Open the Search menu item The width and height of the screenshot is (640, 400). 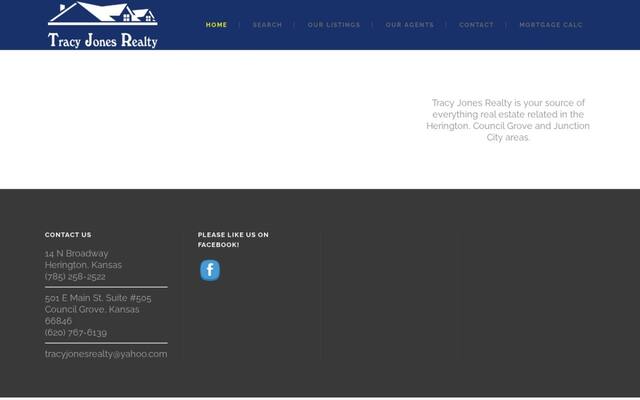[x=267, y=25]
